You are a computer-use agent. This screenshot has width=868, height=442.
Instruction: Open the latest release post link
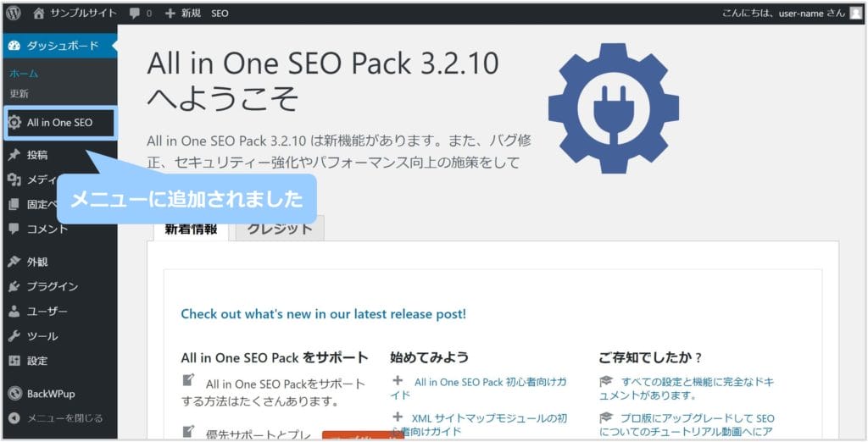pyautogui.click(x=323, y=314)
